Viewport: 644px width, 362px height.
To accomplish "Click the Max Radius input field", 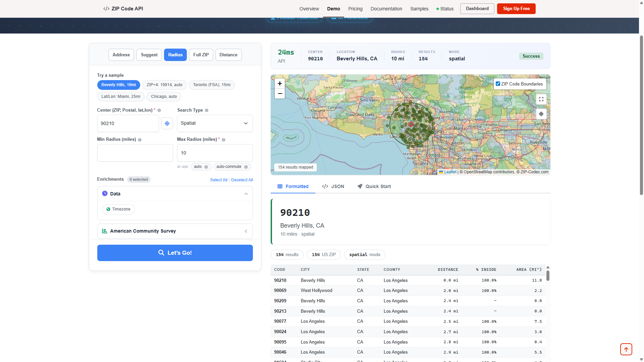I will (215, 153).
